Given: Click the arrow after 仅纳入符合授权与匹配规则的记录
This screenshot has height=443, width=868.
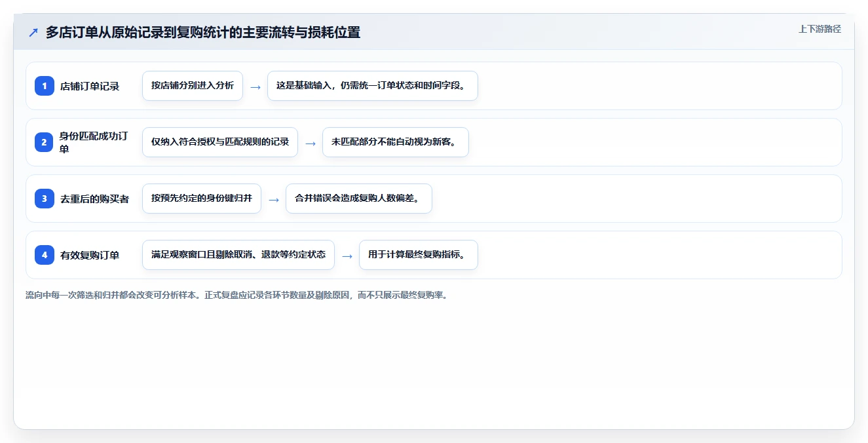Looking at the screenshot, I should click(x=311, y=143).
